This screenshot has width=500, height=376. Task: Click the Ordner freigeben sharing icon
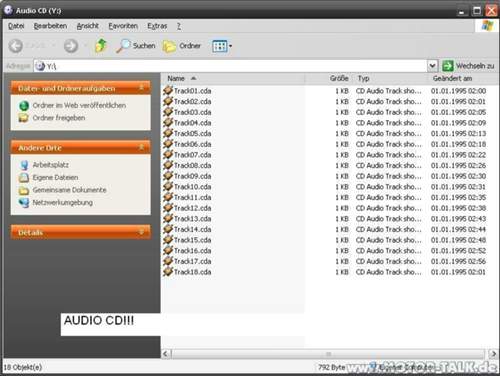pyautogui.click(x=24, y=118)
